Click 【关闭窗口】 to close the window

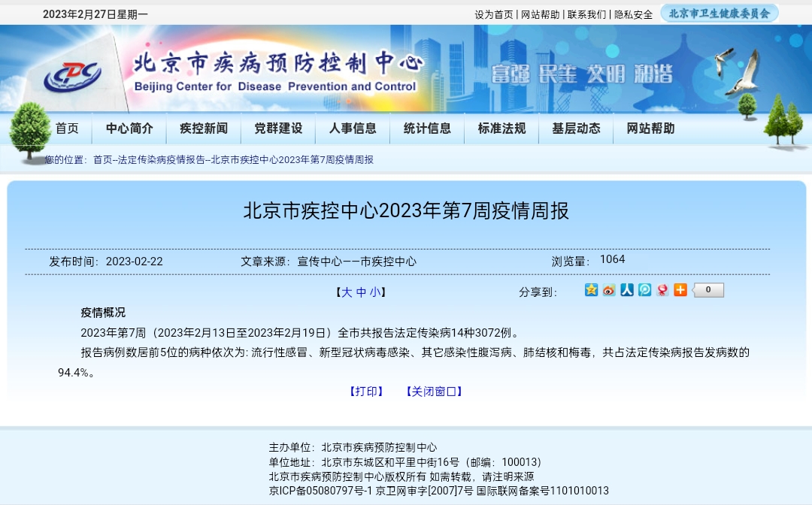(x=434, y=392)
